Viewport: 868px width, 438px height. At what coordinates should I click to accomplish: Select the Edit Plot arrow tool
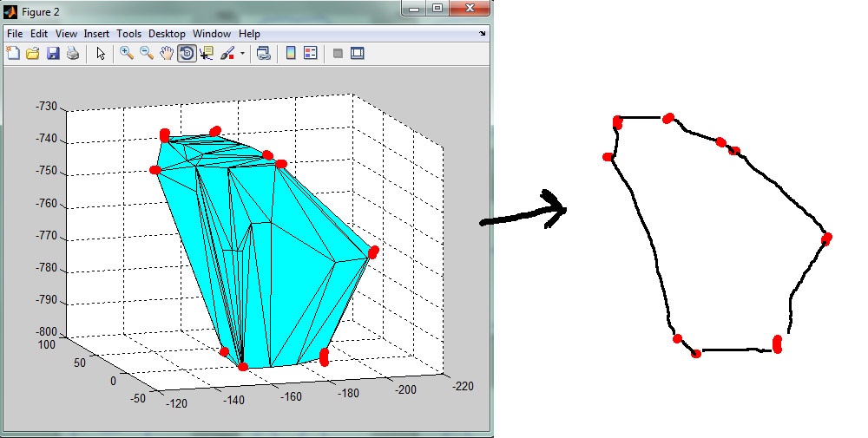(101, 54)
